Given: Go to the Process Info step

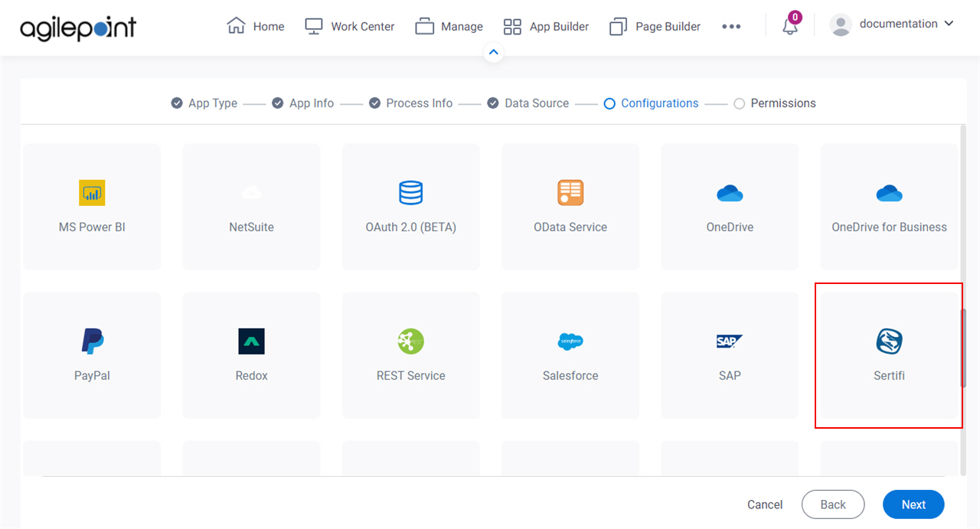Looking at the screenshot, I should click(410, 103).
